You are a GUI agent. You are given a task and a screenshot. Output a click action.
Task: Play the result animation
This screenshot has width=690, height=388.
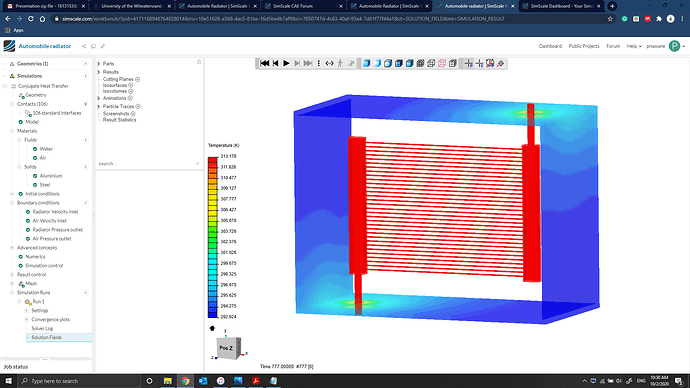pyautogui.click(x=286, y=63)
